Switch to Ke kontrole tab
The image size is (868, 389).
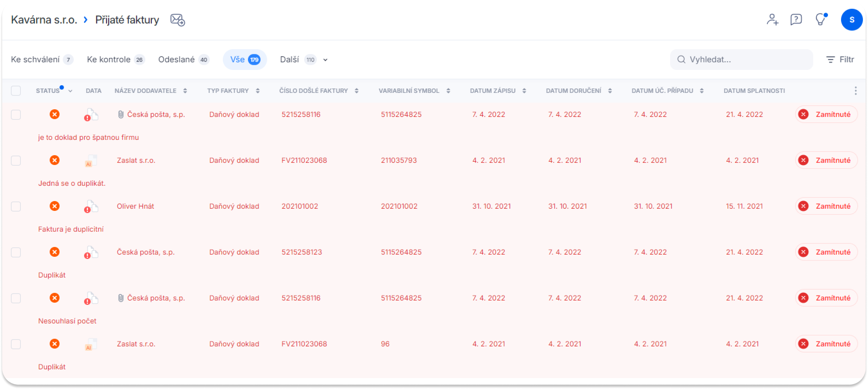pos(115,59)
